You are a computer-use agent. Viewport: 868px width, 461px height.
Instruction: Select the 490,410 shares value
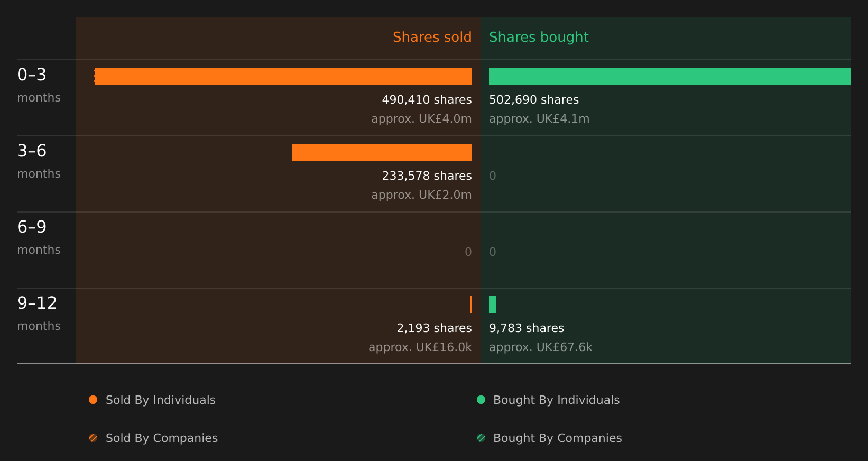click(x=427, y=99)
